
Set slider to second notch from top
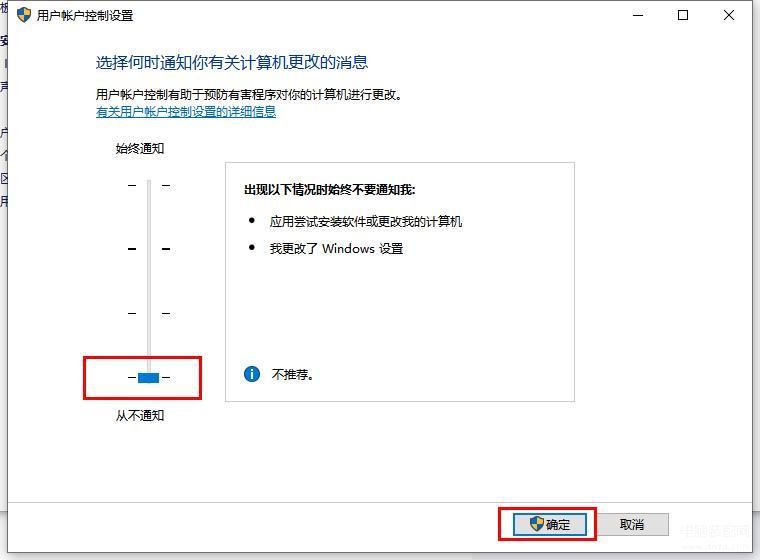pos(149,249)
